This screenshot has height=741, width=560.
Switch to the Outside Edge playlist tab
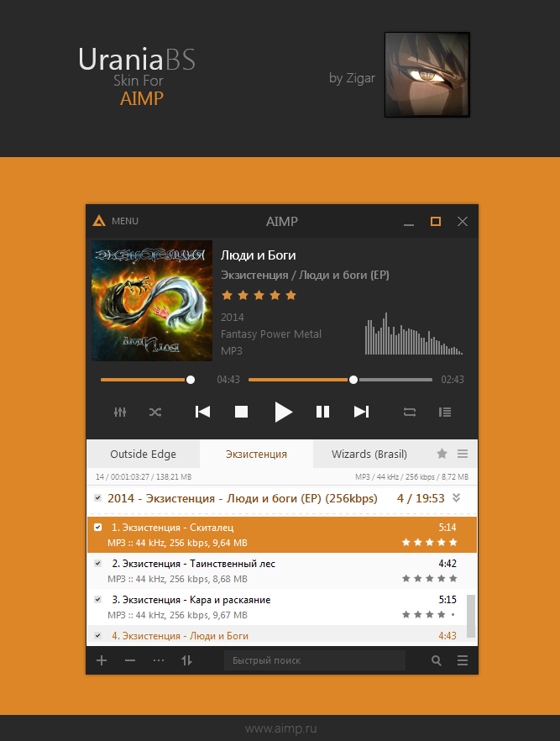[143, 454]
